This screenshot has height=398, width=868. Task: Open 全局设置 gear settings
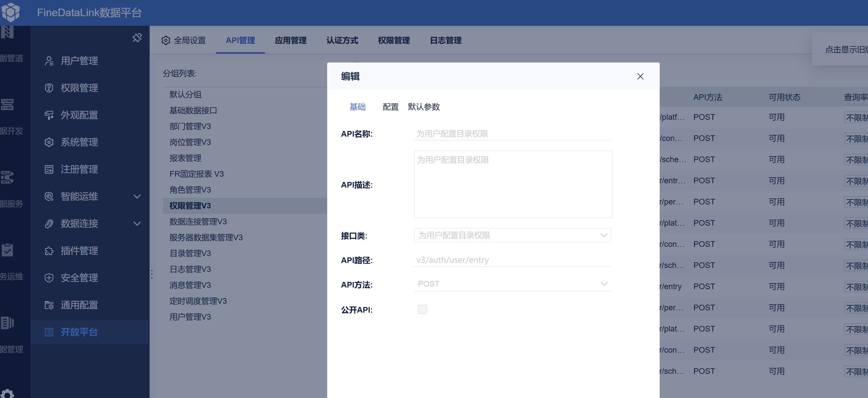coord(183,40)
